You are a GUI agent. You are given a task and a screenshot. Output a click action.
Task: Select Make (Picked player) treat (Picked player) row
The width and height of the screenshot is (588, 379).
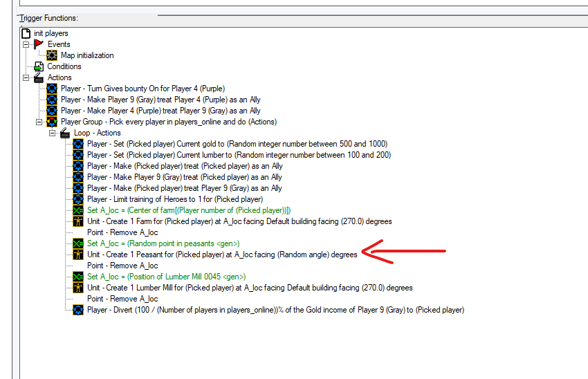185,166
